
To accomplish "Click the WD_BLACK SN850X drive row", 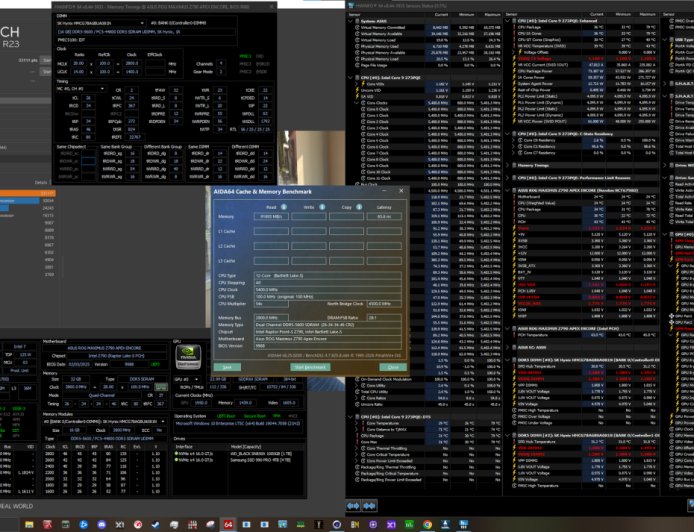I will point(239,454).
